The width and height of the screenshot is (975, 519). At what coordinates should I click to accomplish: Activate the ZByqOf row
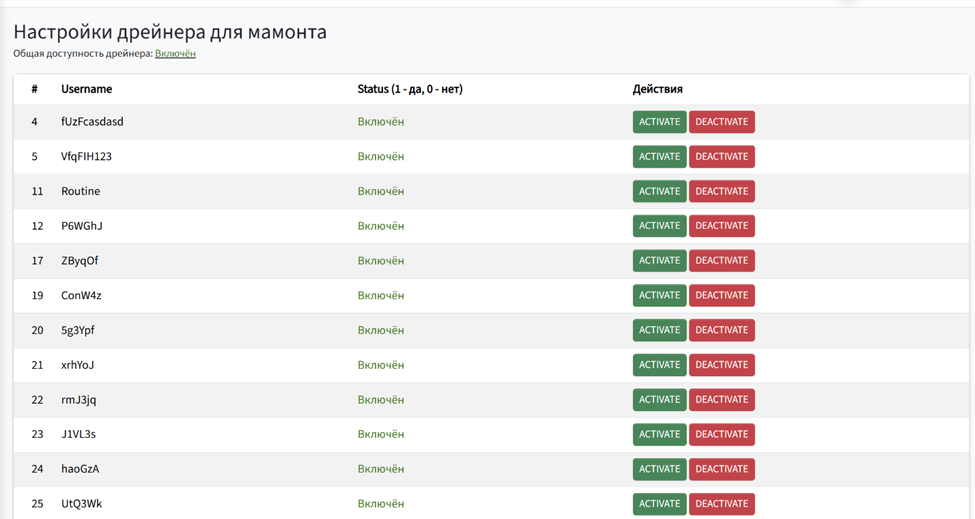(x=660, y=260)
